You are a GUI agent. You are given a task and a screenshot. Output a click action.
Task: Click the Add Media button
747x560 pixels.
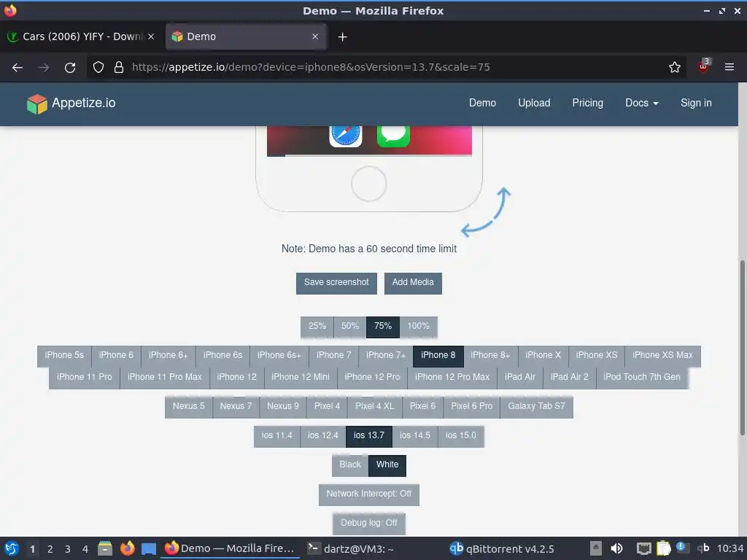click(x=413, y=283)
